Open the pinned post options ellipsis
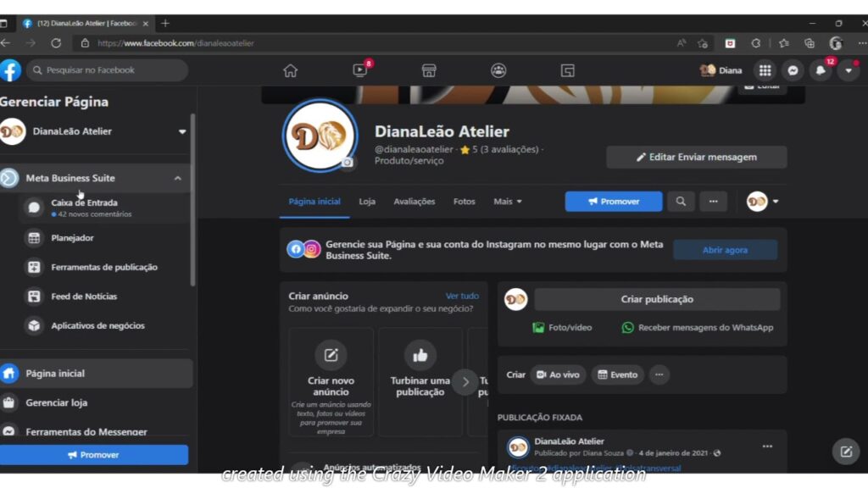 pos(767,446)
